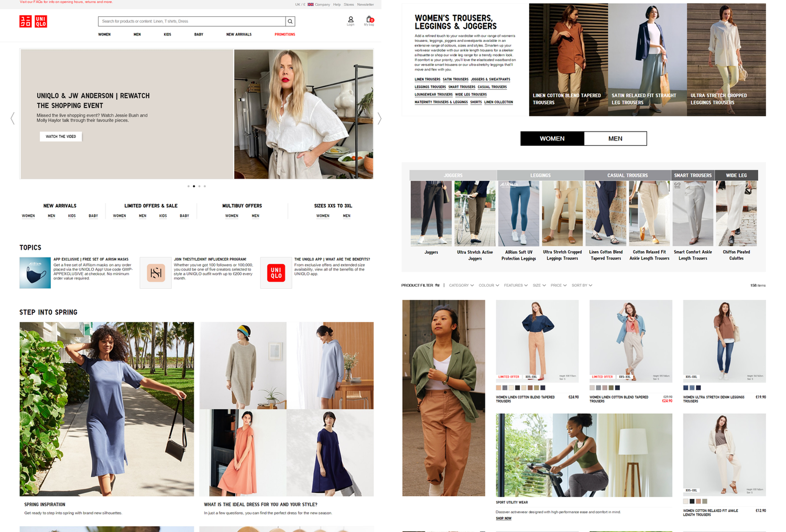Expand the Colour filter dropdown
Image resolution: width=786 pixels, height=532 pixels.
pos(488,286)
